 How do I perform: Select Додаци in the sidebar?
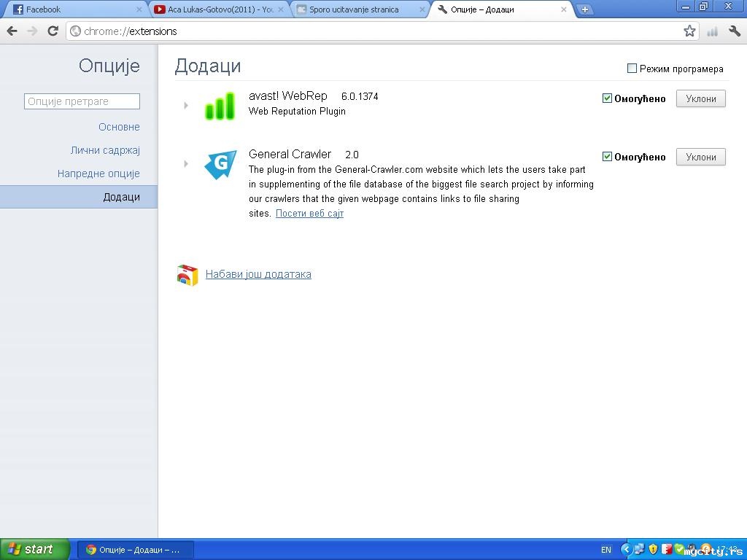coord(79,197)
